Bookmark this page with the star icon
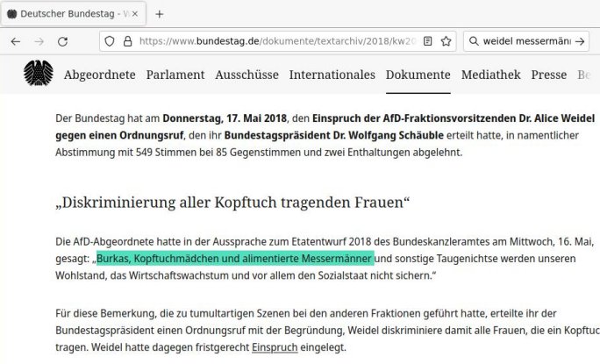600x364 pixels. point(446,41)
